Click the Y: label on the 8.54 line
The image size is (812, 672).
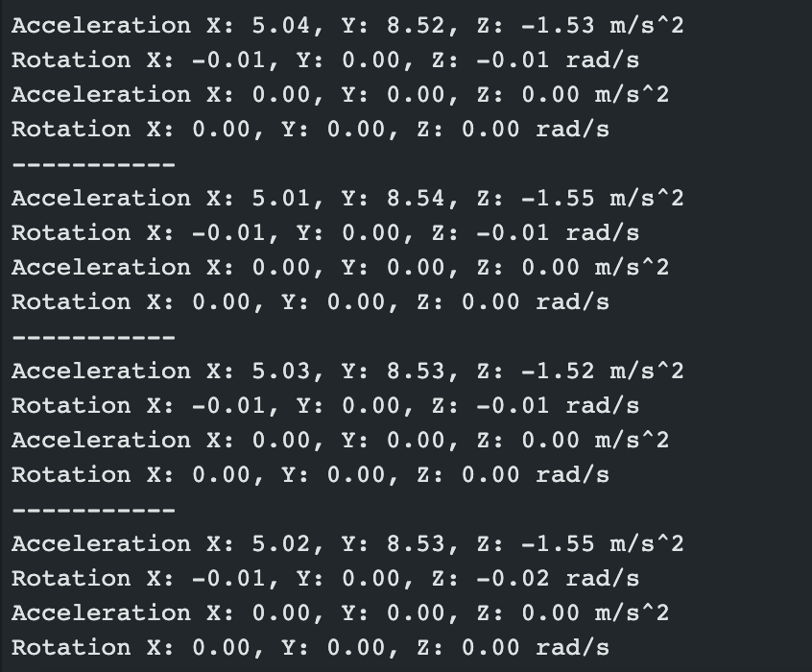pos(355,198)
